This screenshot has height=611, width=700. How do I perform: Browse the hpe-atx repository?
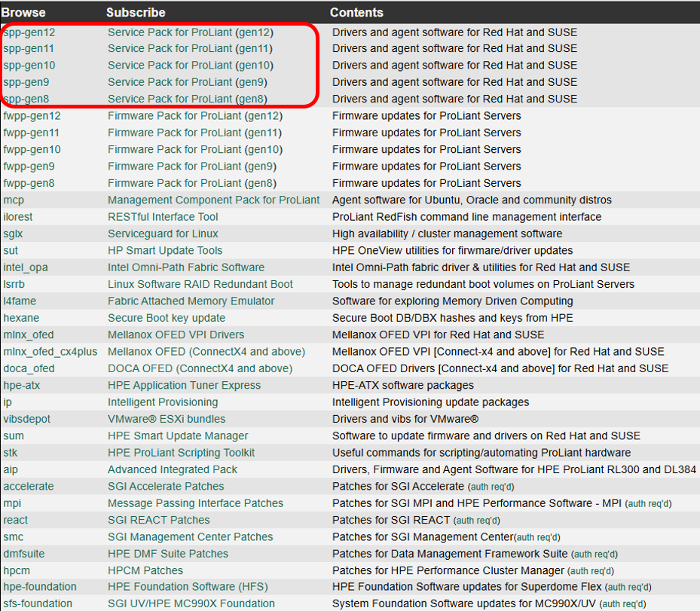(21, 386)
